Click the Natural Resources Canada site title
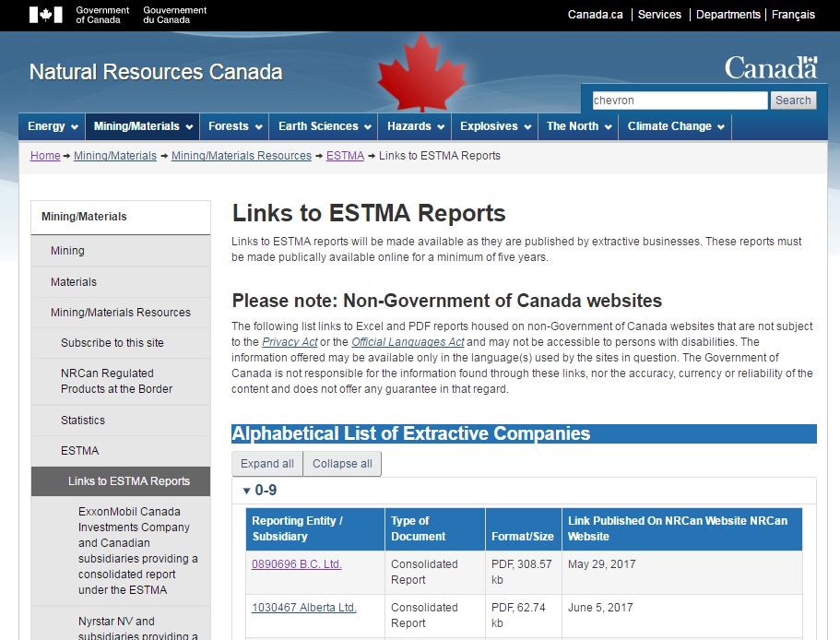Screen dimensions: 840x640 155,72
